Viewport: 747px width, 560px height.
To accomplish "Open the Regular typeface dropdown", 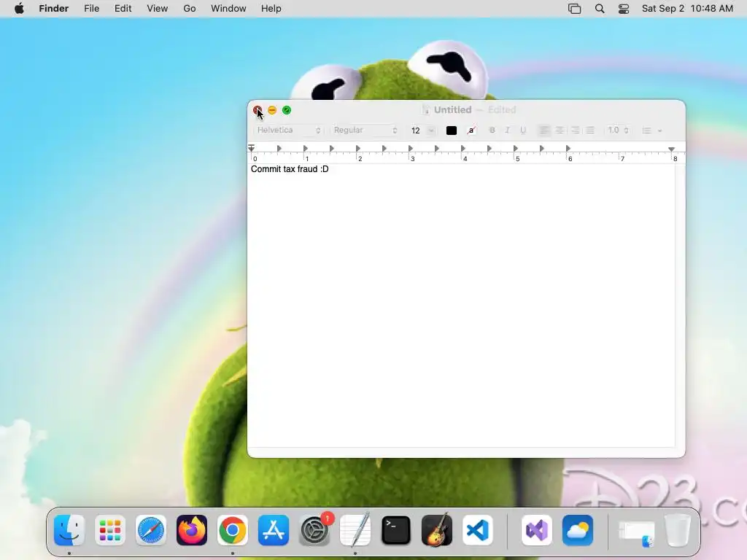I will coord(365,131).
